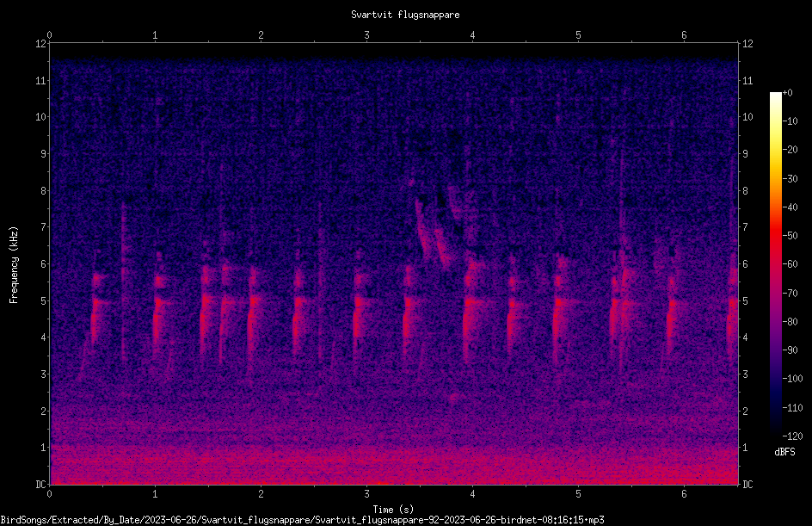Click the "dBFS" label under the color scale
The image size is (812, 526).
[784, 452]
